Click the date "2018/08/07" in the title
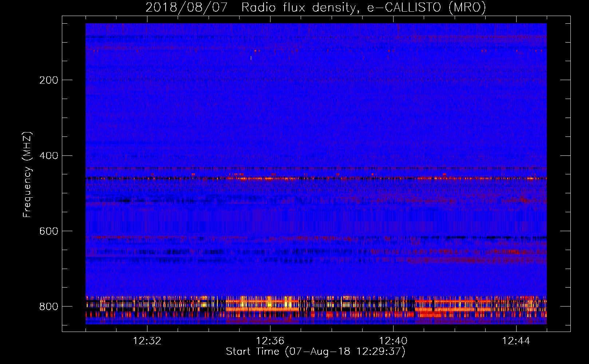 (186, 7)
